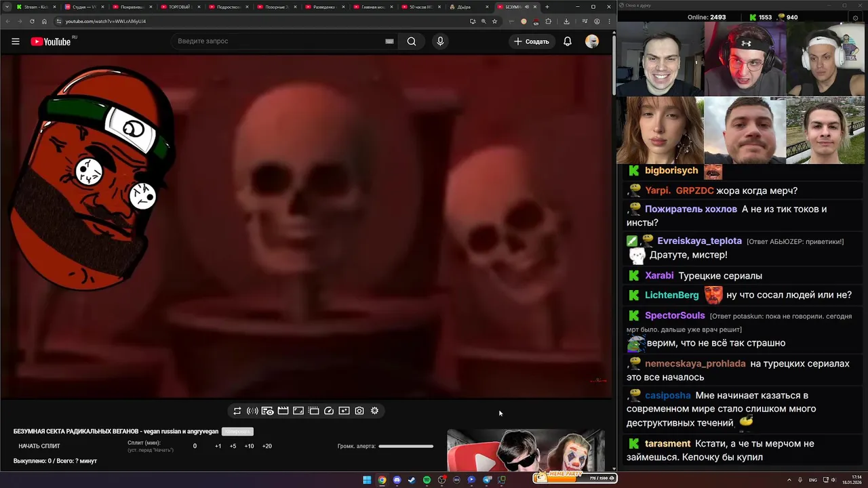This screenshot has height=488, width=868.
Task: Add +10 minutes to split
Action: [249, 446]
